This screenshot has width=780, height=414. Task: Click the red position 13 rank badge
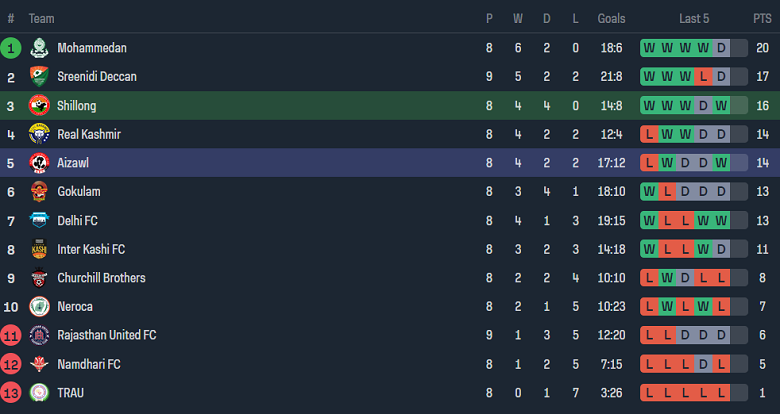[11, 393]
